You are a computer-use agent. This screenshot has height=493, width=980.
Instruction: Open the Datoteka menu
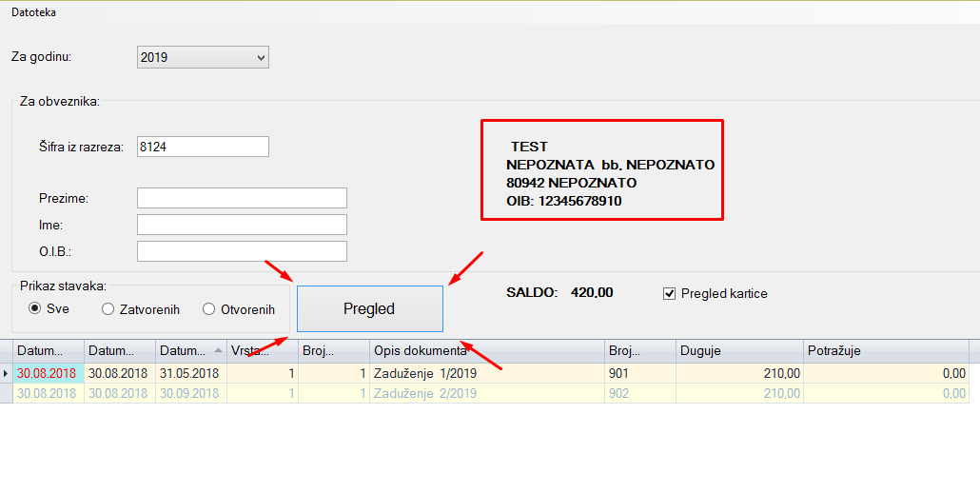[x=33, y=12]
